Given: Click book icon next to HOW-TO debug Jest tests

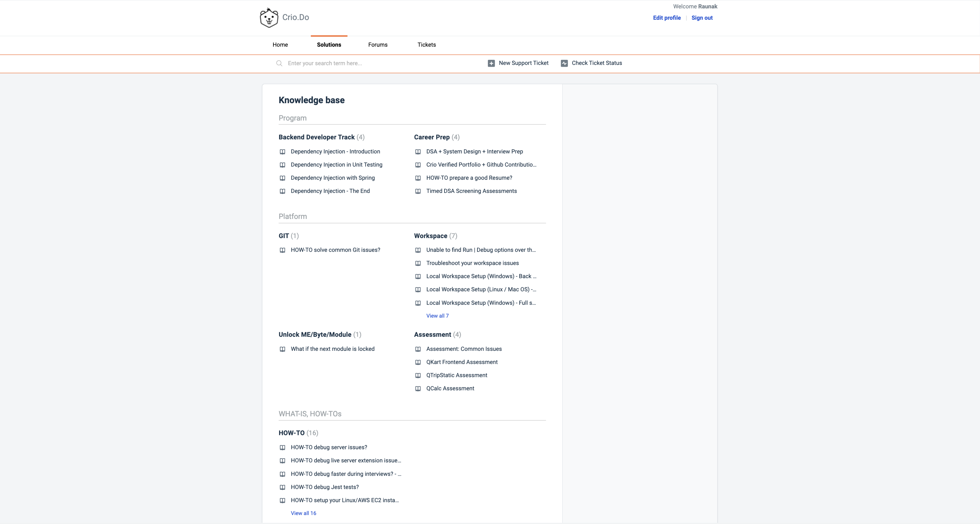Looking at the screenshot, I should tap(282, 487).
